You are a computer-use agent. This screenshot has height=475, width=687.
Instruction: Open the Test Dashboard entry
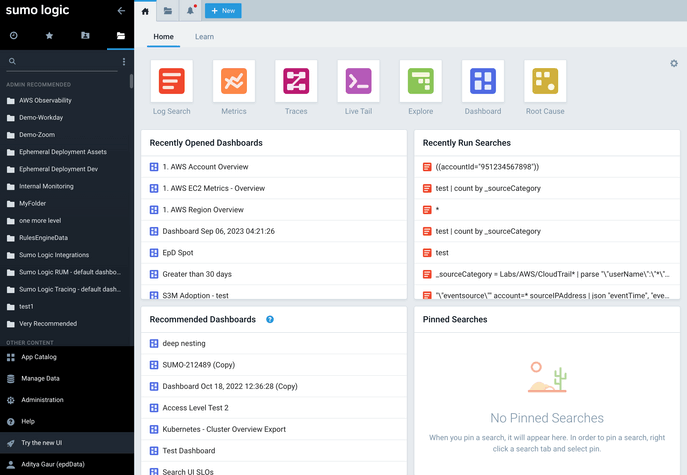point(274,451)
